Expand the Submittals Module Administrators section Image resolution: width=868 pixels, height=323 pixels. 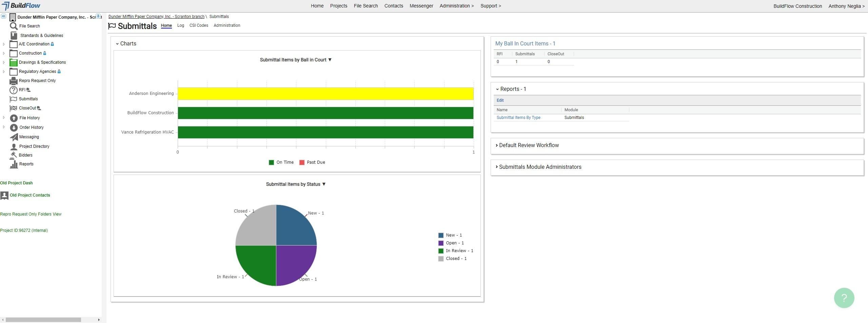click(497, 167)
